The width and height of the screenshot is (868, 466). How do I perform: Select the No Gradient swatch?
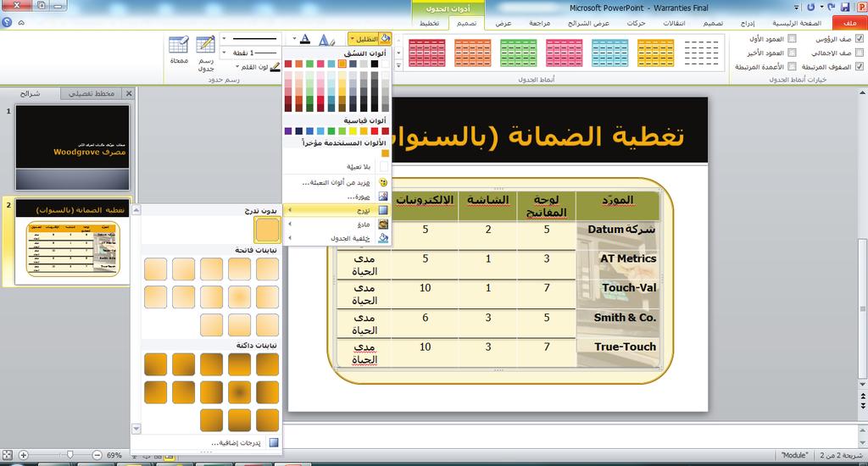pyautogui.click(x=267, y=230)
